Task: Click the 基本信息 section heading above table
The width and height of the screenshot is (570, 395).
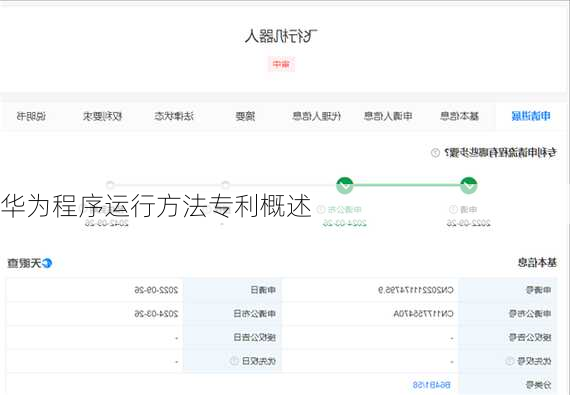Action: tap(537, 262)
